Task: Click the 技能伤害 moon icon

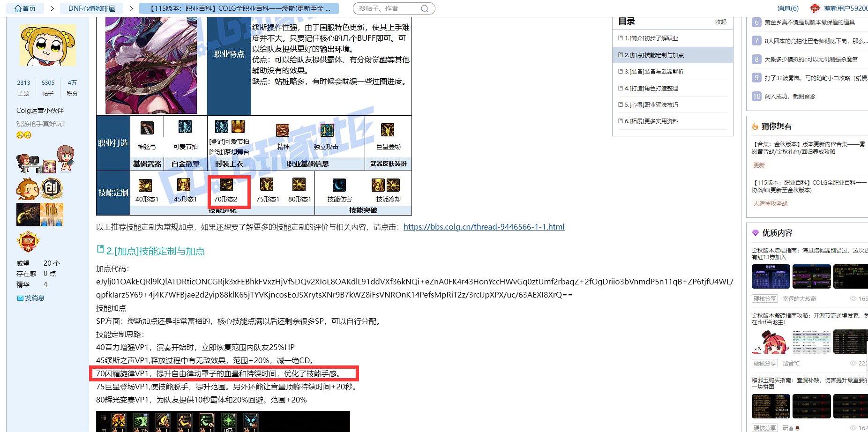Action: 339,185
